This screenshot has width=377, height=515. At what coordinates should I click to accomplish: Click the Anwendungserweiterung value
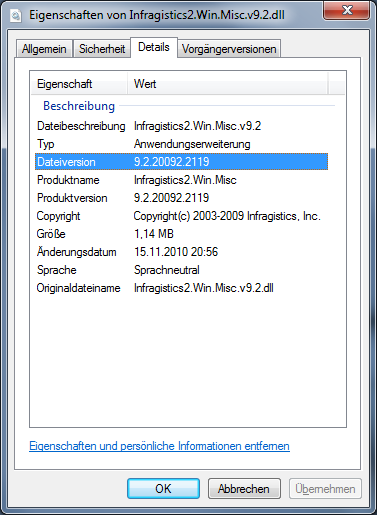(192, 144)
